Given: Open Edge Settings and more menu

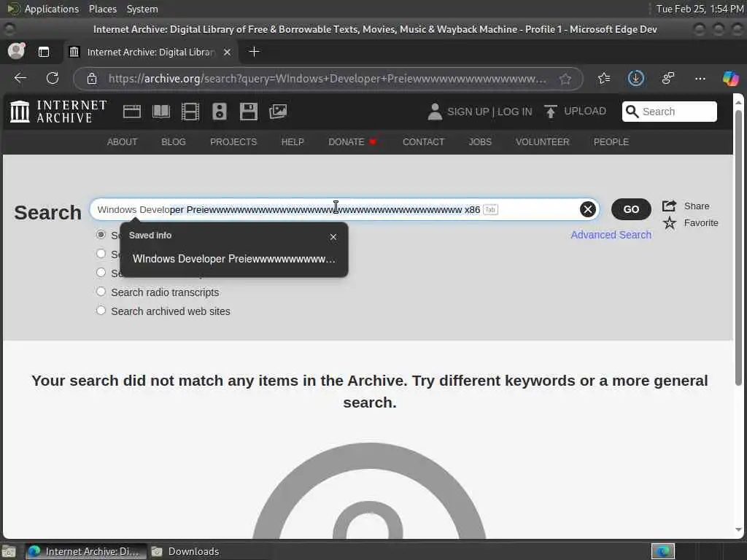Looking at the screenshot, I should pyautogui.click(x=700, y=78).
